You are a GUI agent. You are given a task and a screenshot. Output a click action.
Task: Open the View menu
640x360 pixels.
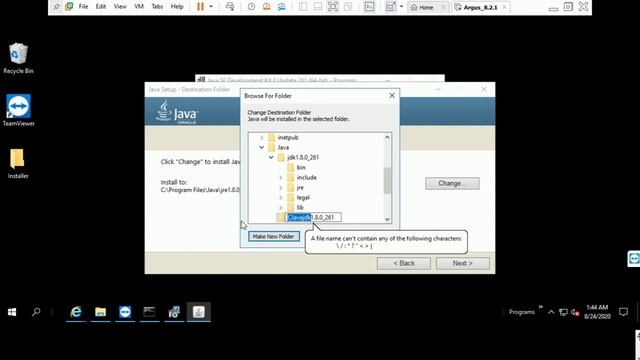pyautogui.click(x=120, y=7)
